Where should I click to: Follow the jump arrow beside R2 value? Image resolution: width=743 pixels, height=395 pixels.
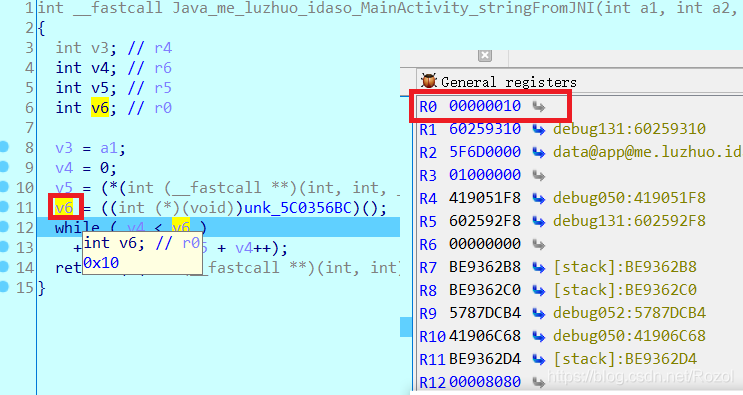coord(538,152)
